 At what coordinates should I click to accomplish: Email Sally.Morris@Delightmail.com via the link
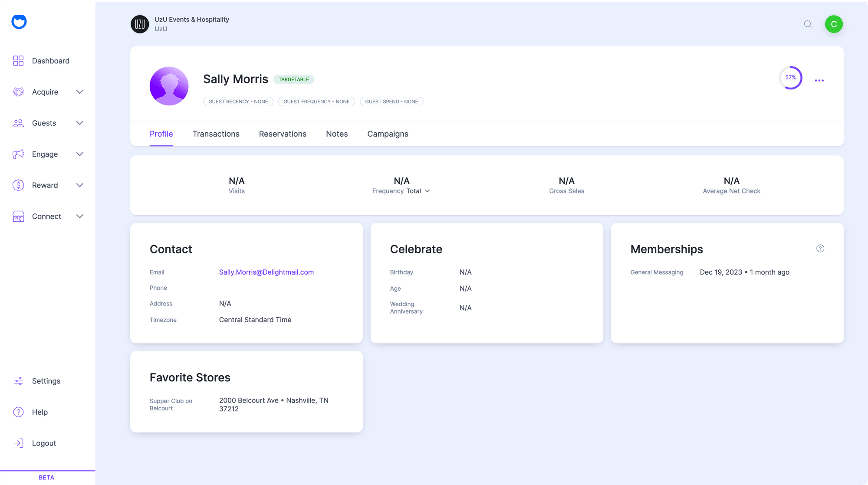(x=266, y=272)
